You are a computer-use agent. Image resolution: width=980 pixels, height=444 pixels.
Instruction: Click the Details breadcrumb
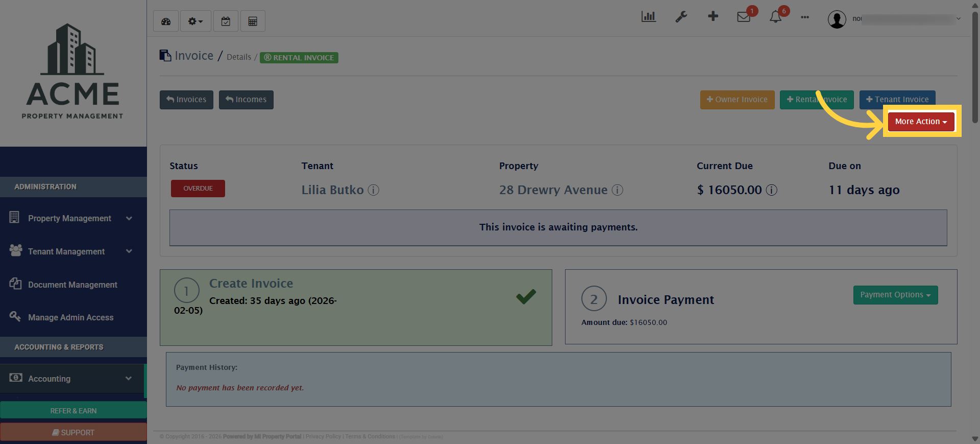pos(239,57)
